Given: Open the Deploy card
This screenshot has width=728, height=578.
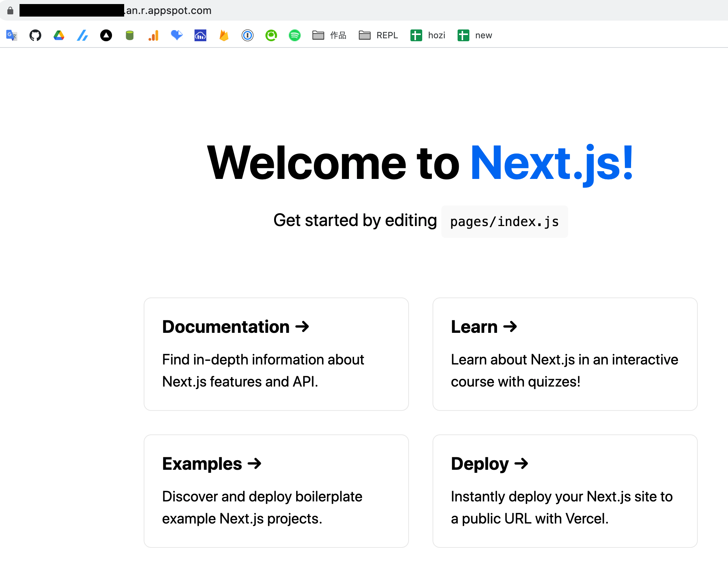Looking at the screenshot, I should 565,491.
